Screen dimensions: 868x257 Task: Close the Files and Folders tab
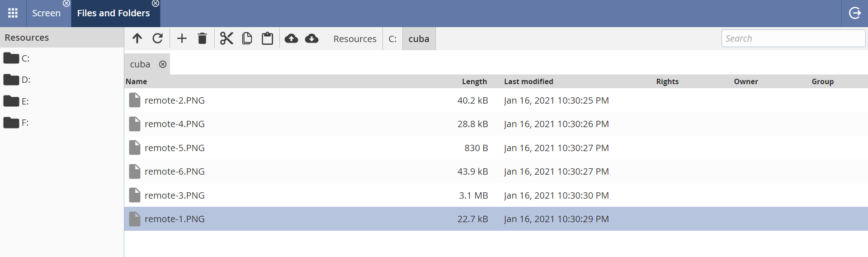[156, 4]
